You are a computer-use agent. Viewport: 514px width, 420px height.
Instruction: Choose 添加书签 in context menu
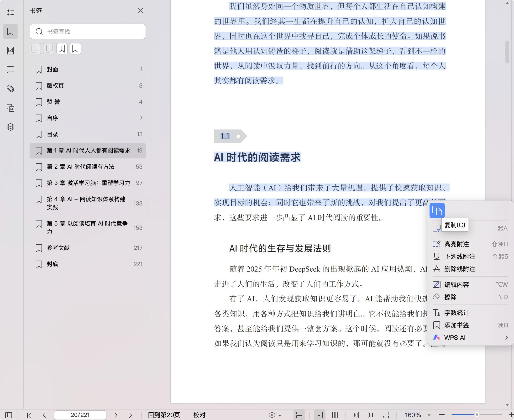[x=470, y=325]
